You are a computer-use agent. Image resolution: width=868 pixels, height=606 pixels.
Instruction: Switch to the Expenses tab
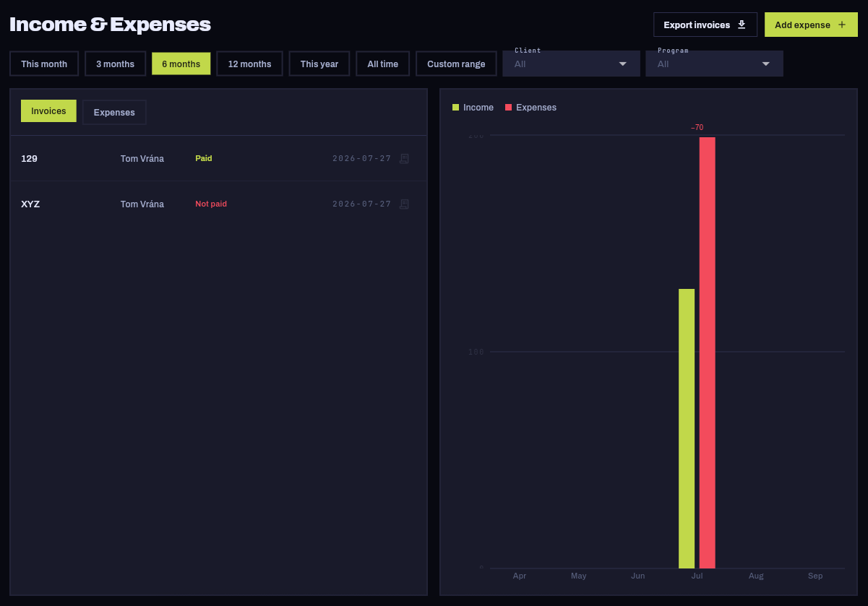(114, 112)
